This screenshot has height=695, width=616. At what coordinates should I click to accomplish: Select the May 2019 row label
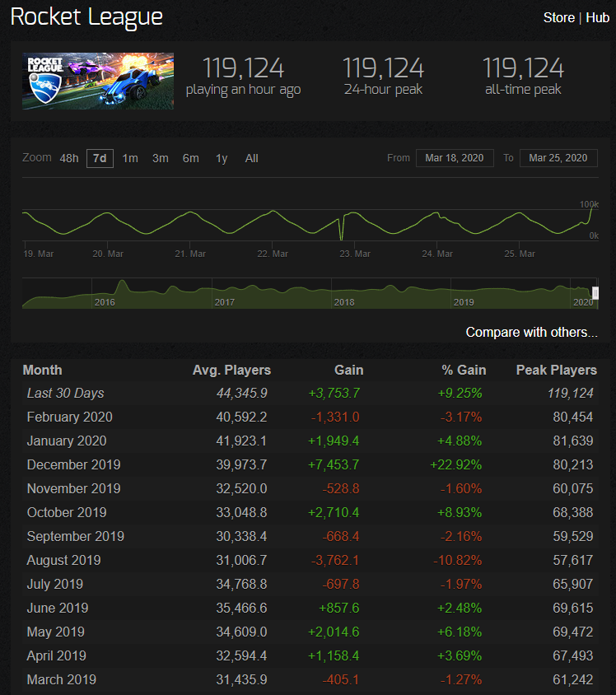pos(55,632)
